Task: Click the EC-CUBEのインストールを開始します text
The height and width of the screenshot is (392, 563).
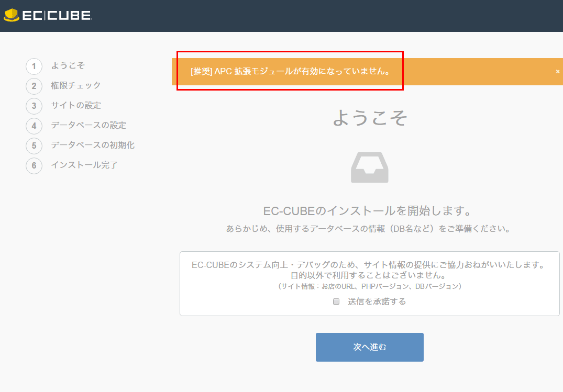Action: (367, 211)
